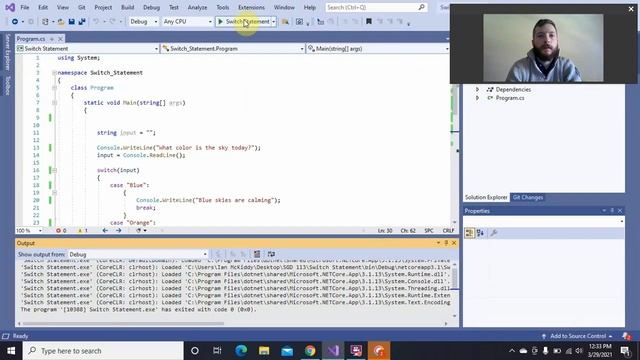Click the New Project toolbar icon
Image resolution: width=640 pixels, height=360 pixels.
[x=45, y=22]
